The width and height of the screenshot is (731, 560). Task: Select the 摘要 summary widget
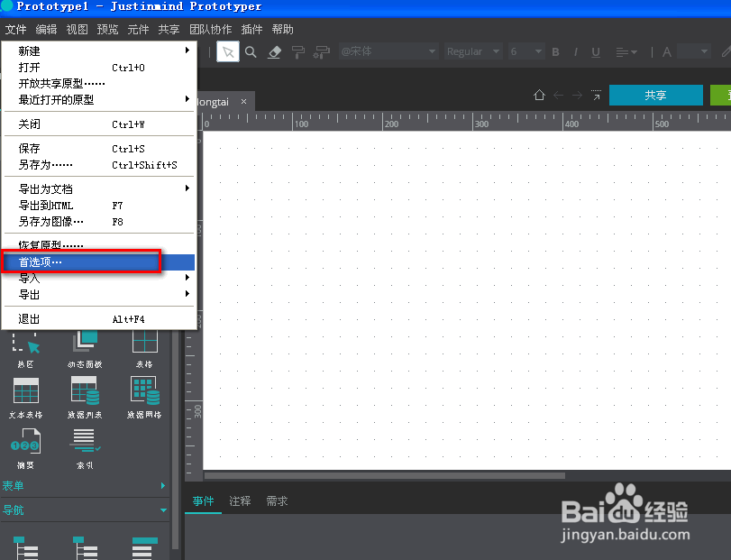pos(25,448)
